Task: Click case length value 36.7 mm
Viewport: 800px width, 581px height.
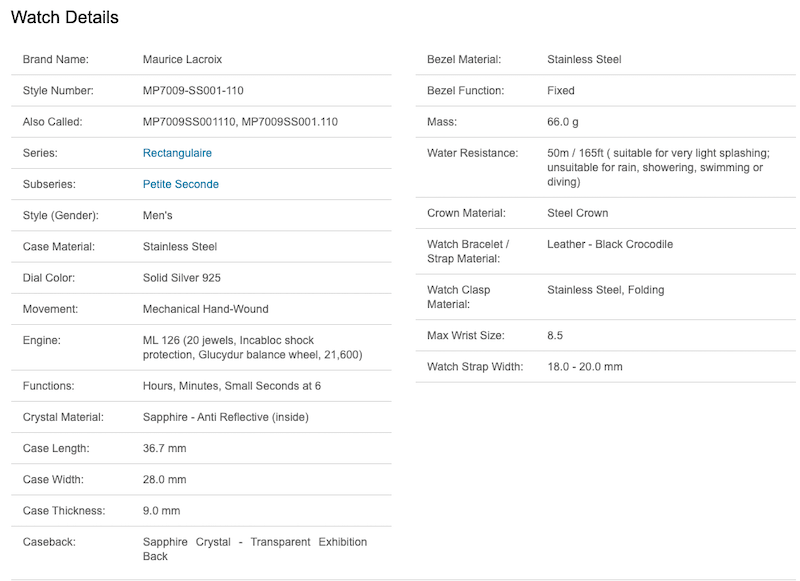Action: click(x=164, y=448)
